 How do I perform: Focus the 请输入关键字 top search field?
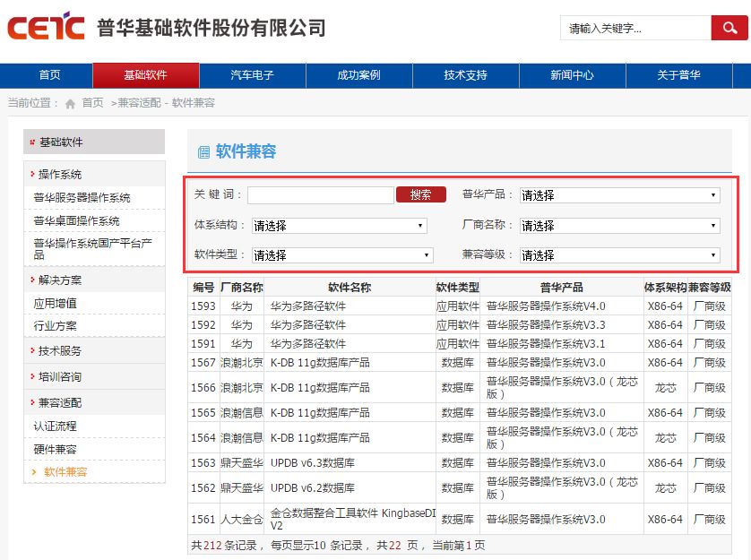coord(635,28)
